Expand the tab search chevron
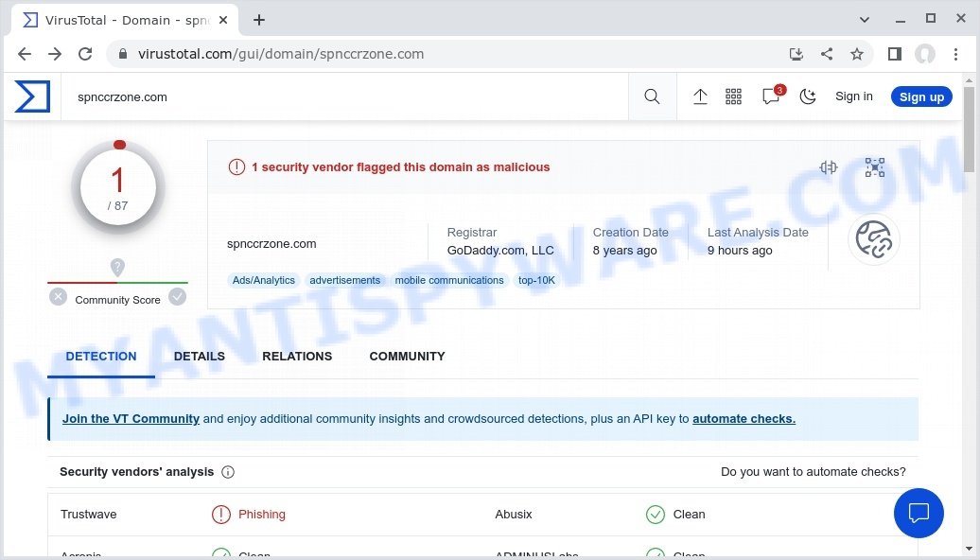 coord(865,19)
